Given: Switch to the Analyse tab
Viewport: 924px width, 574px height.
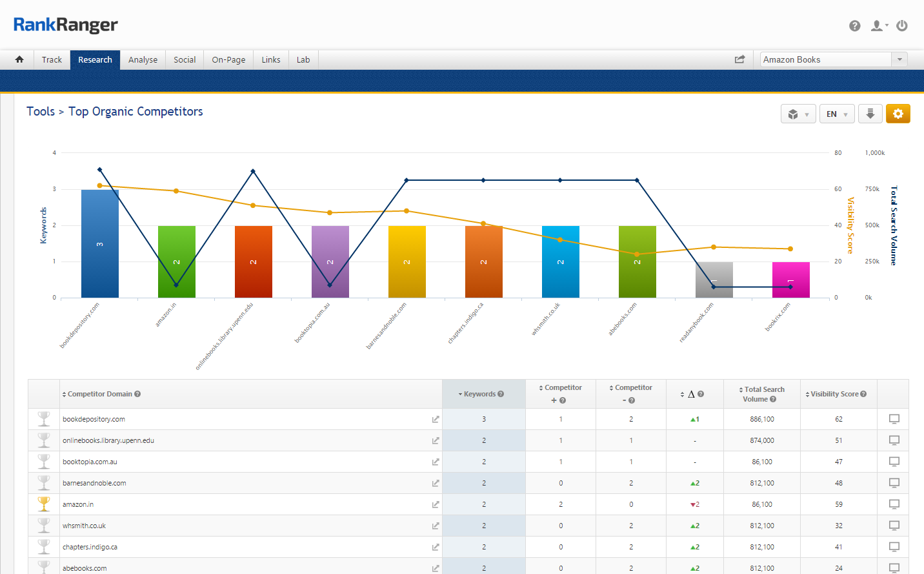Looking at the screenshot, I should coord(143,59).
